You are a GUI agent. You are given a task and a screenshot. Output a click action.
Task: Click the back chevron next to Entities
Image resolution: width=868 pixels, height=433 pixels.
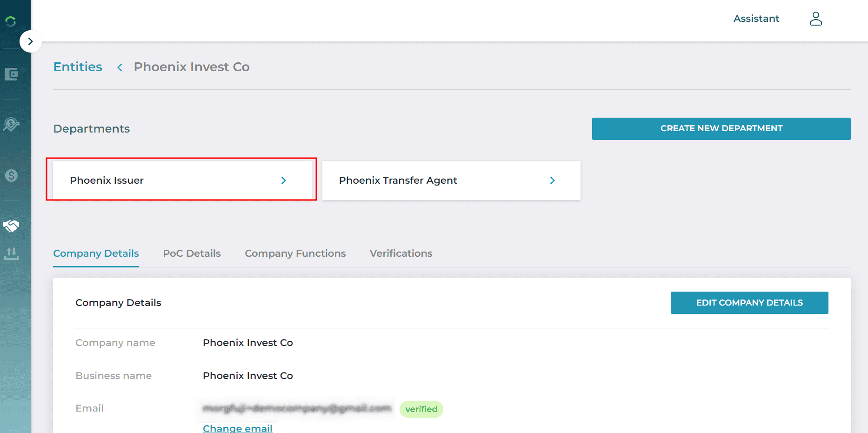click(x=120, y=67)
